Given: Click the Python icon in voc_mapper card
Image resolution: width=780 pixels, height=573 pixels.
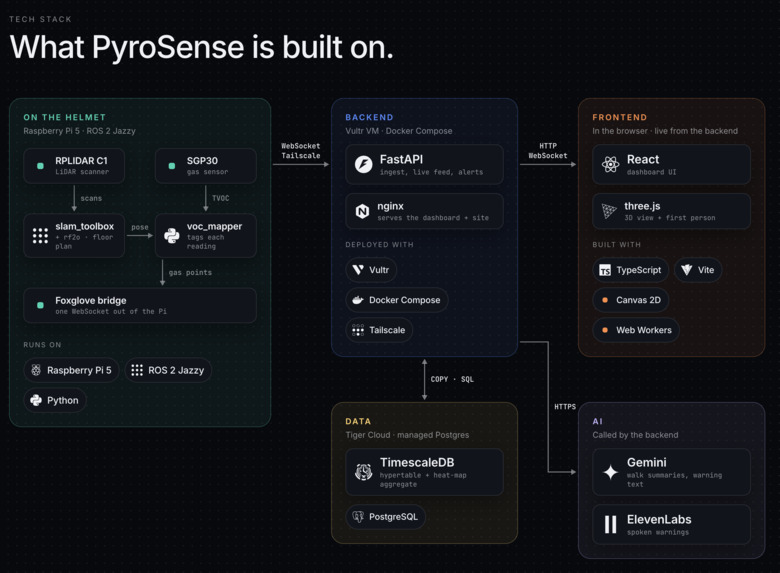Looking at the screenshot, I should click(x=172, y=236).
